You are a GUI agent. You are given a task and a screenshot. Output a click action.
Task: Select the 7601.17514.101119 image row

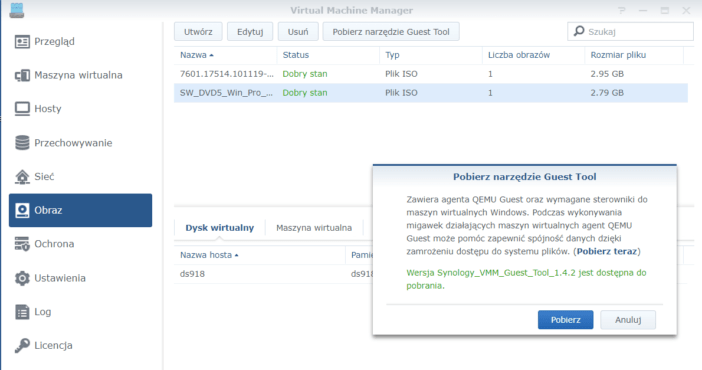[431, 74]
